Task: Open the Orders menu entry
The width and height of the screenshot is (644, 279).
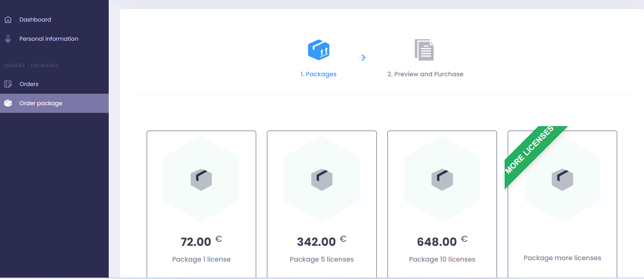Action: point(29,84)
